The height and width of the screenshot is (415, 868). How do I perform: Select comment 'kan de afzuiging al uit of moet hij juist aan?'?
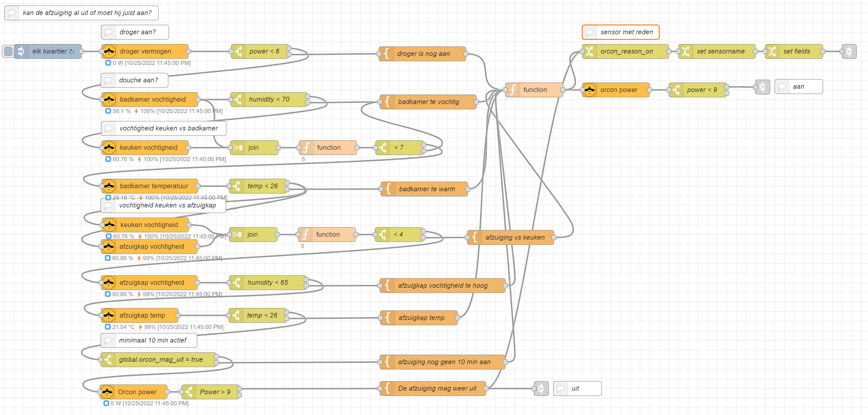coord(82,13)
